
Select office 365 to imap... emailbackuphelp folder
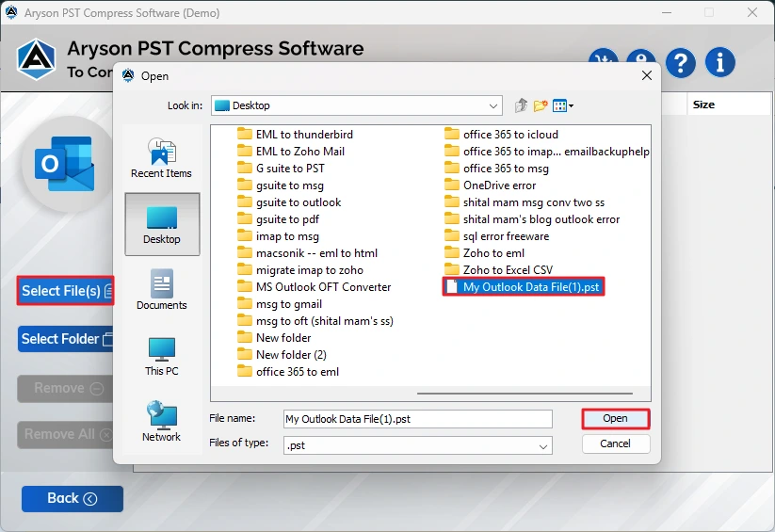coord(547,152)
